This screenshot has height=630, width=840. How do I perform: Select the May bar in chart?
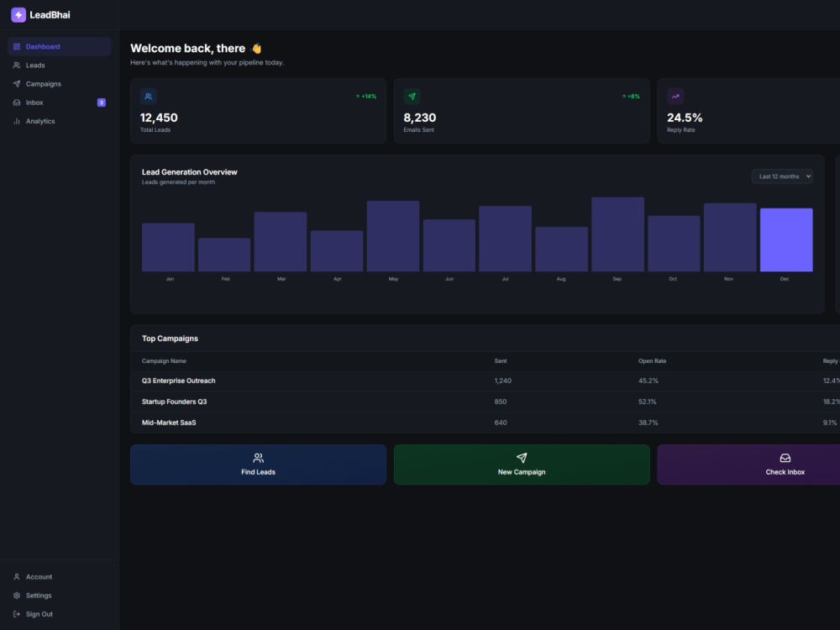(393, 236)
